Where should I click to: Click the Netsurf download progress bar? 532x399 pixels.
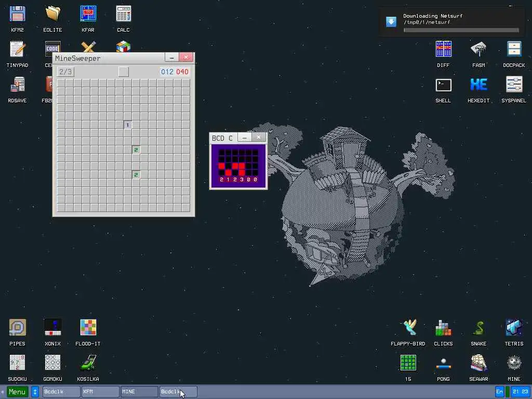[461, 30]
